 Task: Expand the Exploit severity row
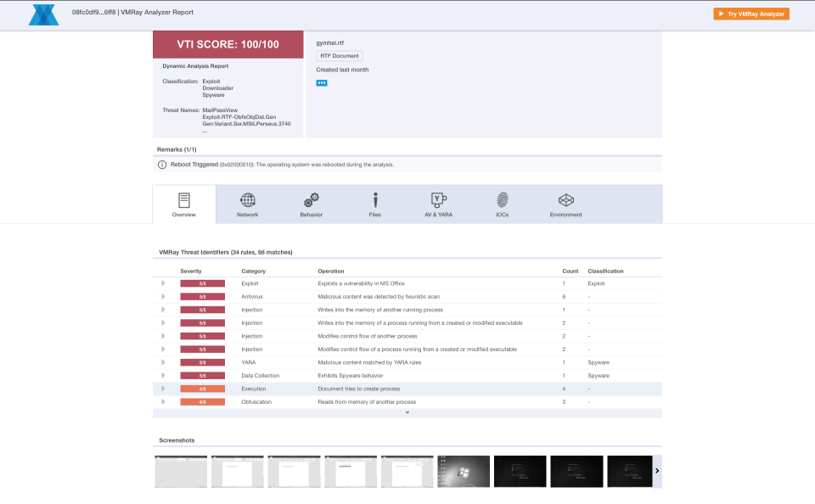click(163, 283)
